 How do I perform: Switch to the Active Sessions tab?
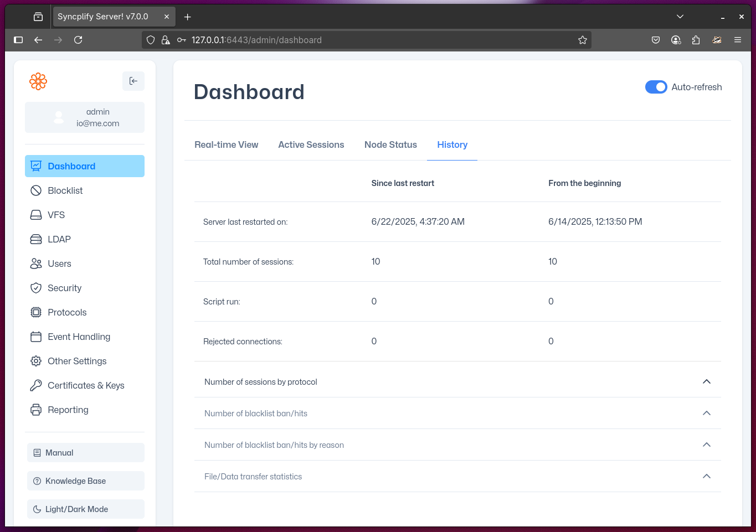pyautogui.click(x=311, y=144)
